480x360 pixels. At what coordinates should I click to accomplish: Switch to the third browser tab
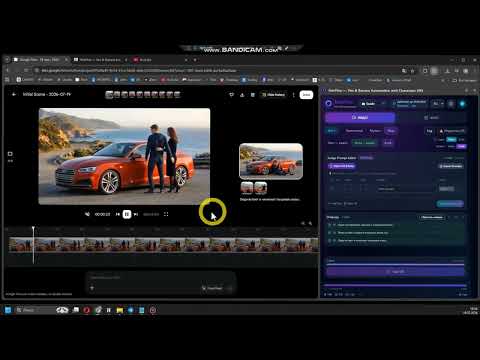(160, 60)
